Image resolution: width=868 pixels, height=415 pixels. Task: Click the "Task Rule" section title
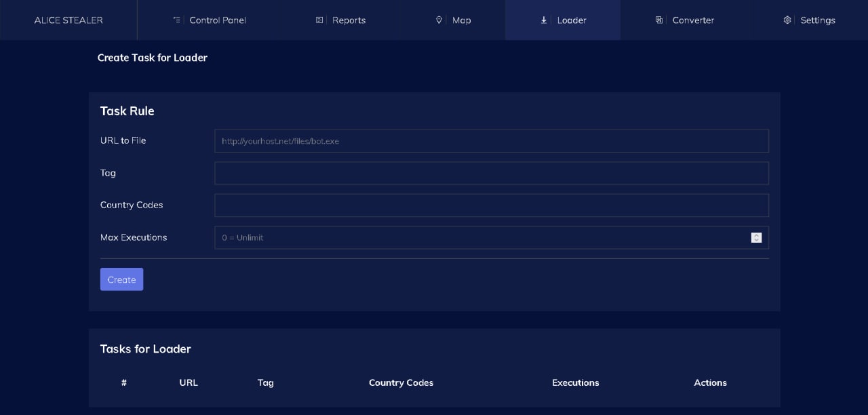tap(127, 111)
